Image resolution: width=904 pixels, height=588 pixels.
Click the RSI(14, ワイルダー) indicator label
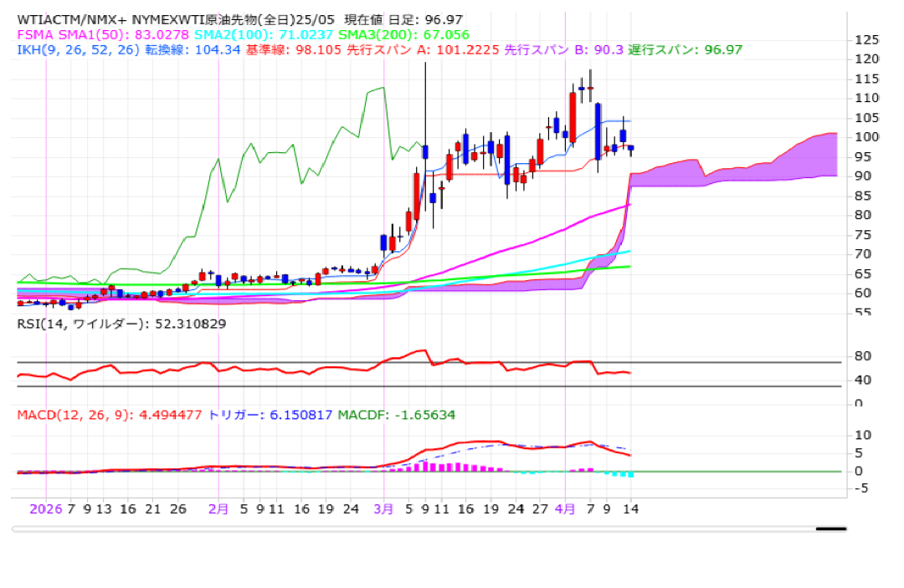click(121, 323)
